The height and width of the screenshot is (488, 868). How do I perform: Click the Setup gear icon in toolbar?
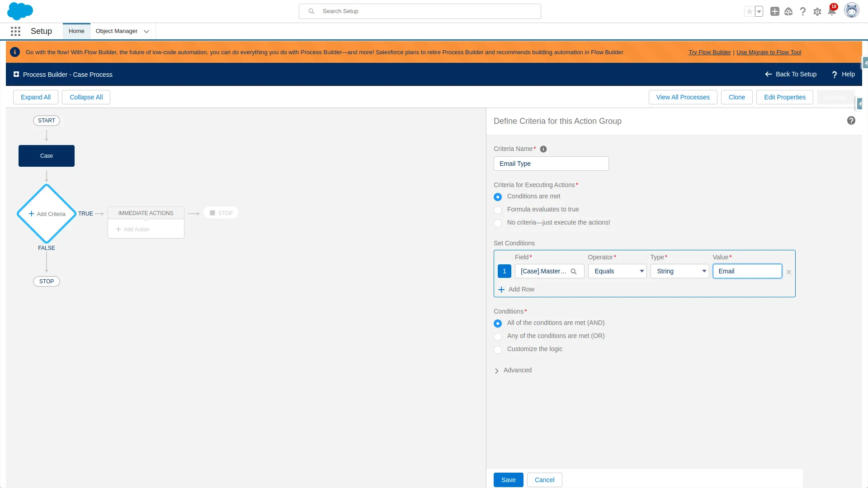[x=817, y=11]
